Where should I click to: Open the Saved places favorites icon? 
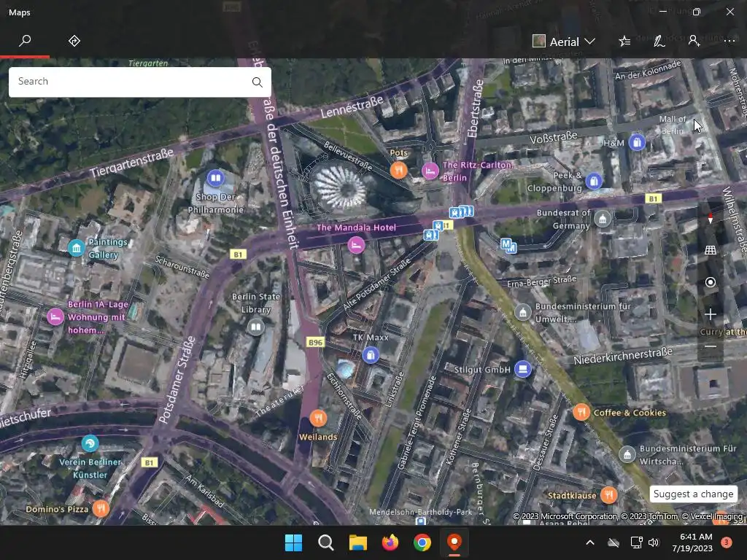click(x=624, y=42)
